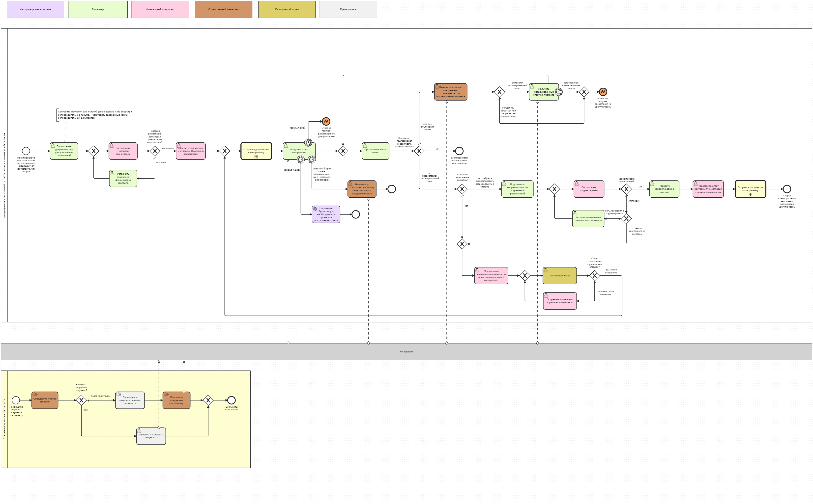Image resolution: width=813 pixels, height=504 pixels.
Task: Select the 'Взаиморасчеты подтверждены контрагентом' end event
Action: coord(459,151)
